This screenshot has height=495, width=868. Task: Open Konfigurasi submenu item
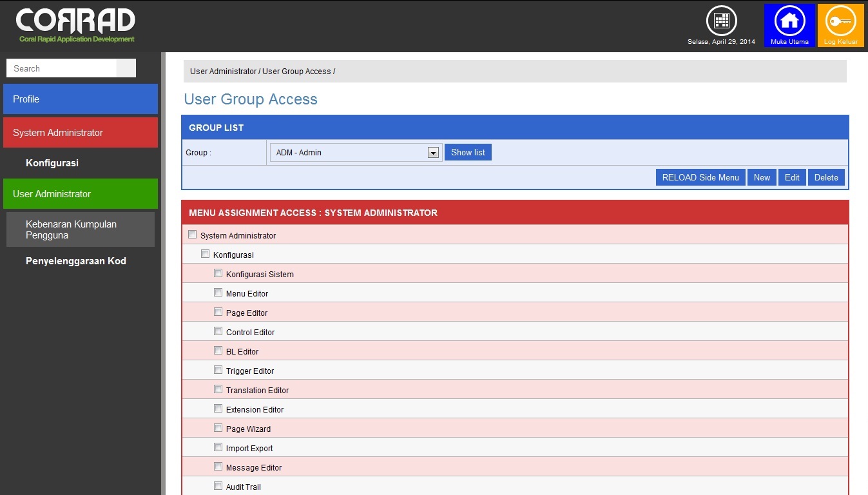click(x=52, y=163)
